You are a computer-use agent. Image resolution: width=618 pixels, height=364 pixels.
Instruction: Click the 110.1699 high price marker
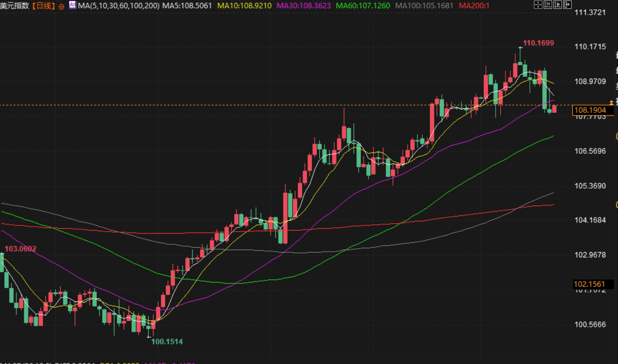[538, 43]
